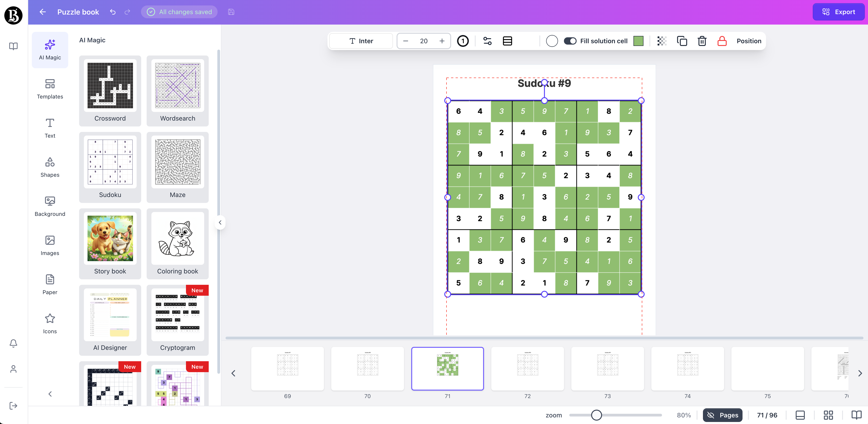Select the Text tool
This screenshot has height=424, width=868.
50,128
